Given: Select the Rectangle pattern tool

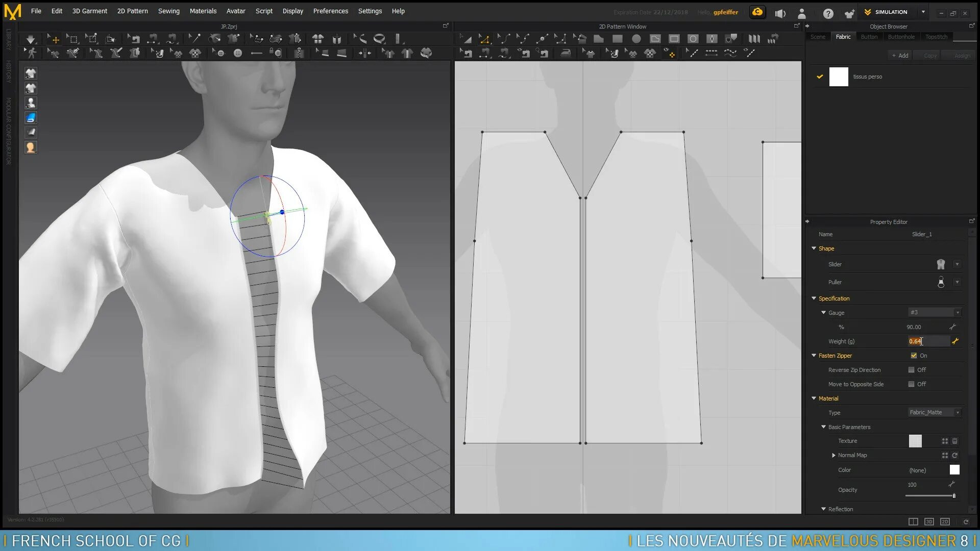Looking at the screenshot, I should (x=617, y=39).
